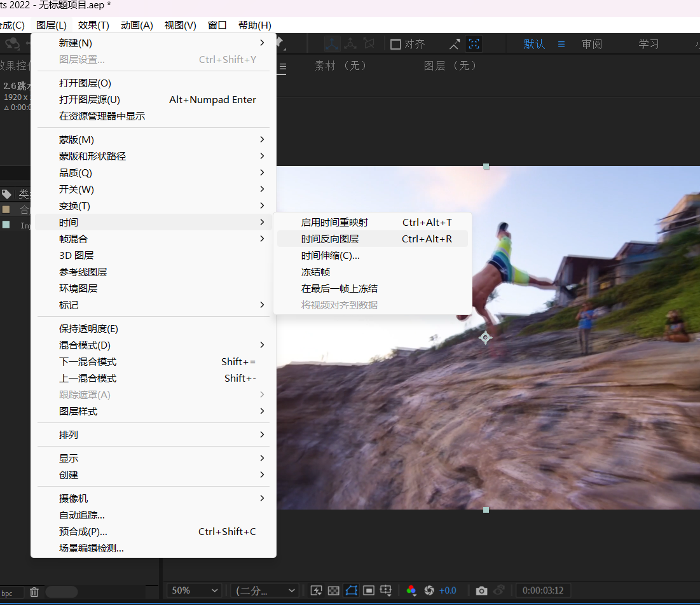Adjust the +0.0 exposure value

click(x=448, y=590)
